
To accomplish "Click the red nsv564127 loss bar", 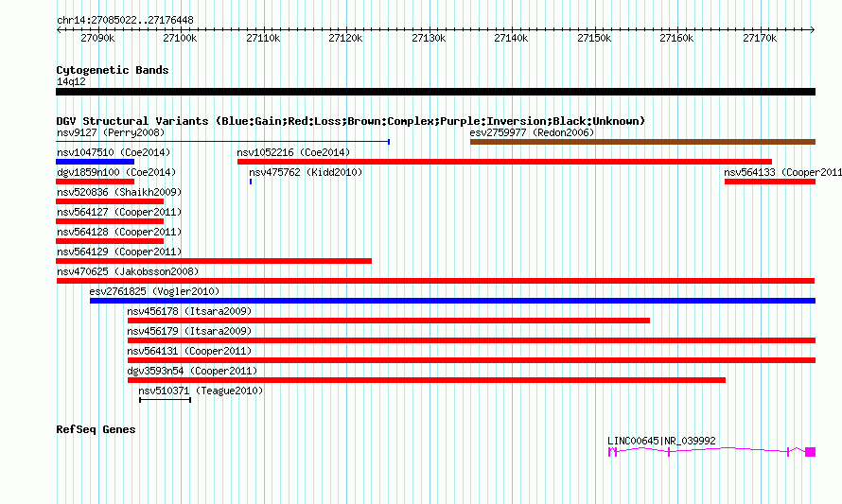I will 110,221.
